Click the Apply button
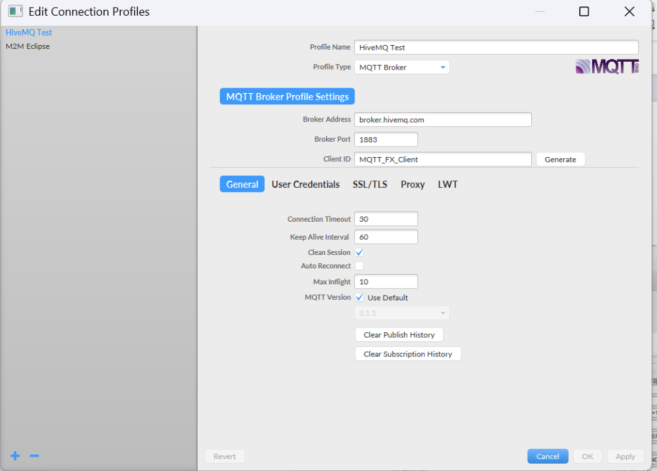 [625, 456]
